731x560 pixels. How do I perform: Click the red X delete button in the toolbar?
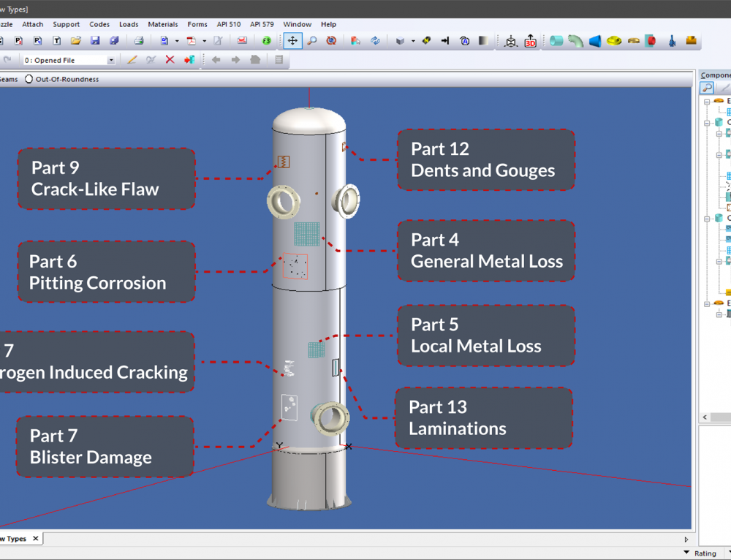(170, 60)
